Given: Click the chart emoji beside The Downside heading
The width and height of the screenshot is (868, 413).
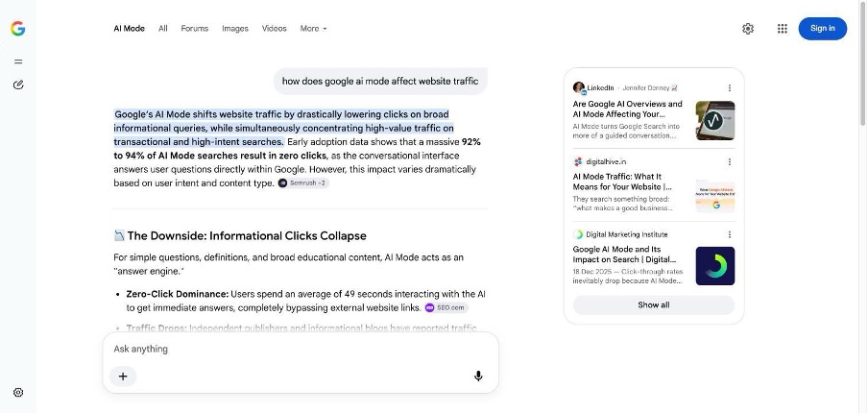Looking at the screenshot, I should tap(119, 236).
